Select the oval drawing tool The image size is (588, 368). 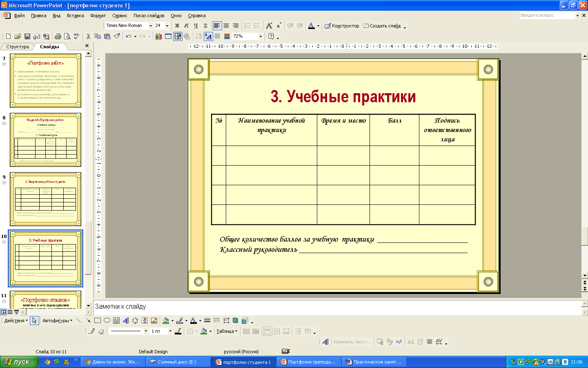(107, 321)
